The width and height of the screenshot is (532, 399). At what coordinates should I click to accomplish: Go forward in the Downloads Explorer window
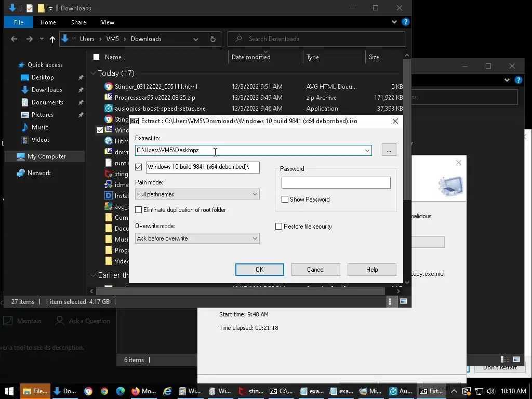(x=30, y=39)
